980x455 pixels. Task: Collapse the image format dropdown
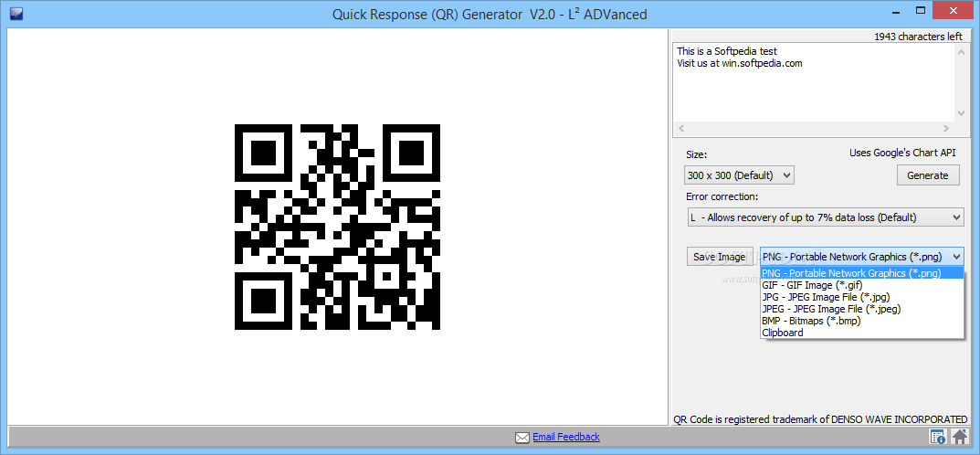click(955, 256)
